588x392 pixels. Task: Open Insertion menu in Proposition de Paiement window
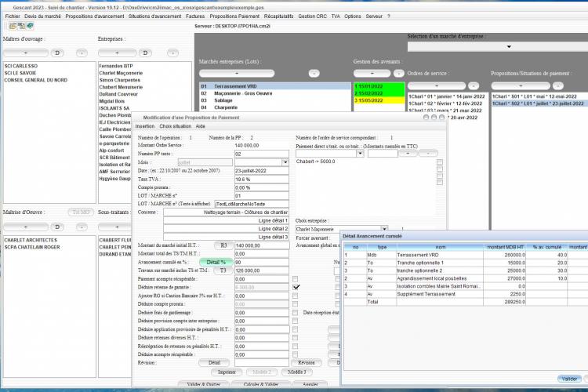[145, 126]
